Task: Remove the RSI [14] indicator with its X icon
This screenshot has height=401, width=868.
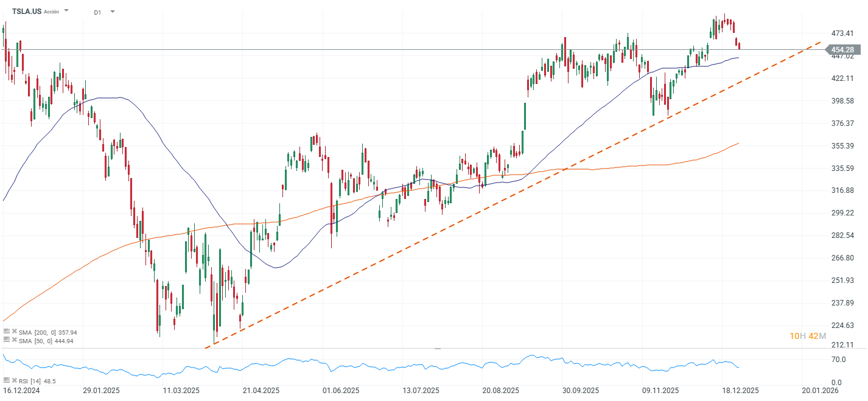Action: click(15, 379)
